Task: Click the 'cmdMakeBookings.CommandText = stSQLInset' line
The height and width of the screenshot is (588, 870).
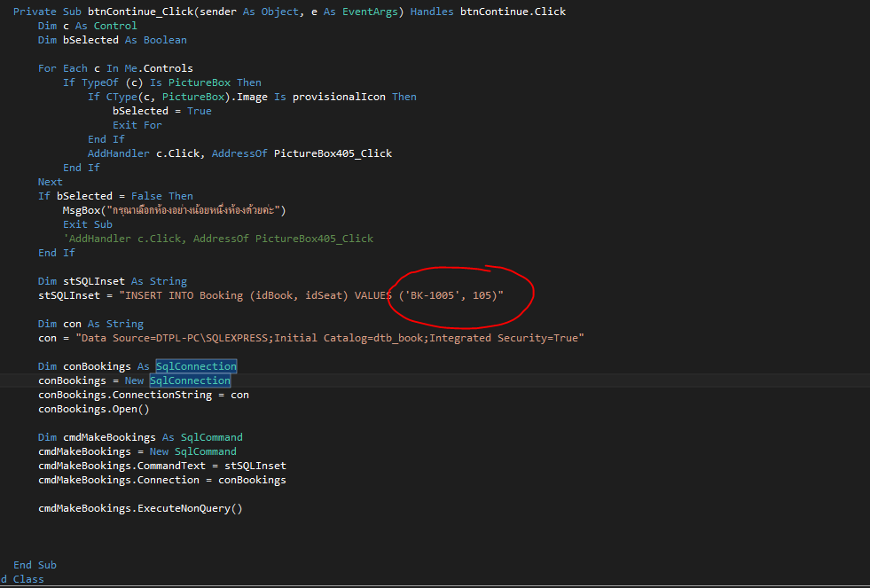Action: click(x=162, y=466)
